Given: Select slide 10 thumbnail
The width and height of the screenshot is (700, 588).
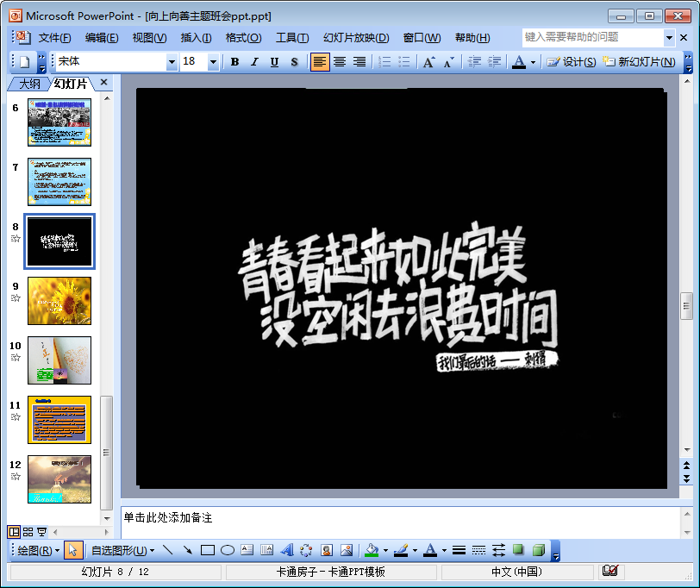Looking at the screenshot, I should click(x=59, y=360).
